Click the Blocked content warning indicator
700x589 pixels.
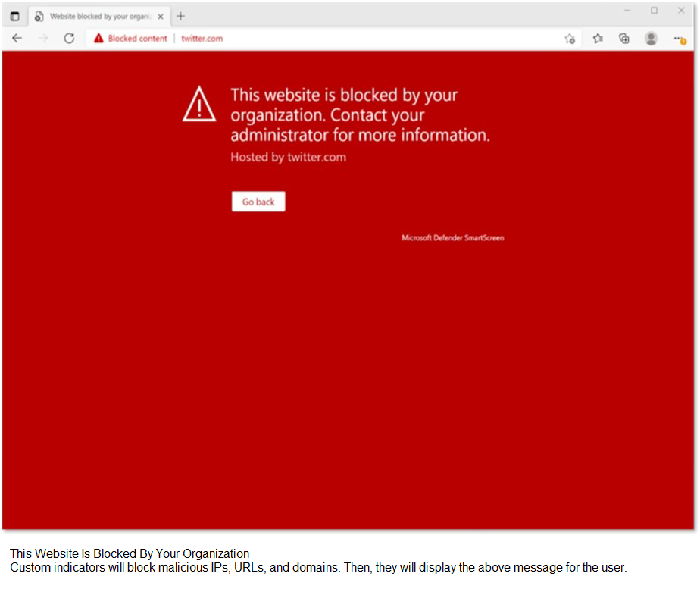130,39
